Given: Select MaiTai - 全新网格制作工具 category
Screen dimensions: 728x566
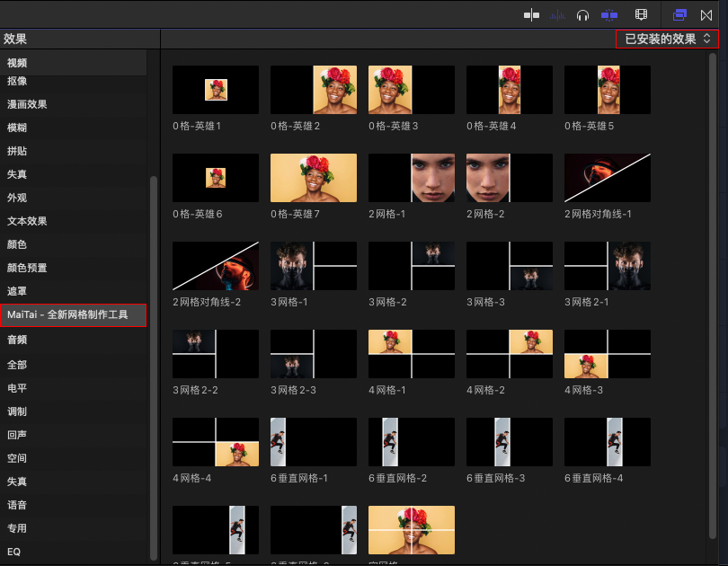Looking at the screenshot, I should coord(74,315).
